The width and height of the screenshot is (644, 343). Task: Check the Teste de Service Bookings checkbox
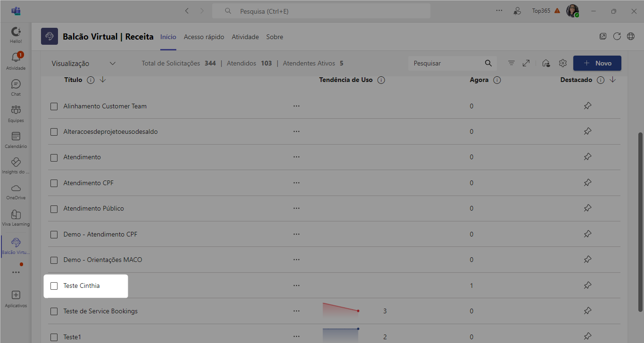54,311
